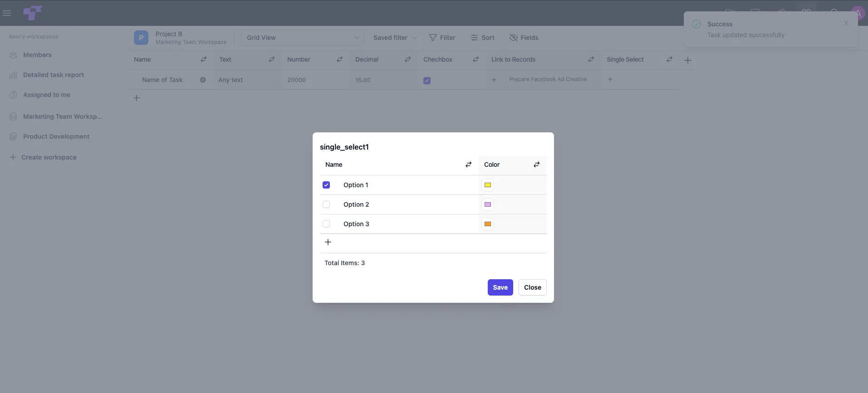Image resolution: width=868 pixels, height=393 pixels.
Task: Open Fields visibility icon
Action: [514, 38]
